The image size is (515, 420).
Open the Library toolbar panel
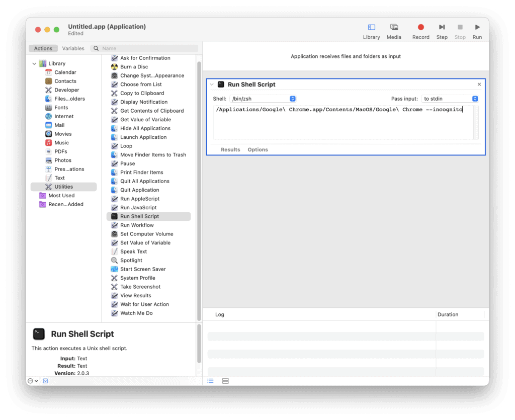(371, 32)
